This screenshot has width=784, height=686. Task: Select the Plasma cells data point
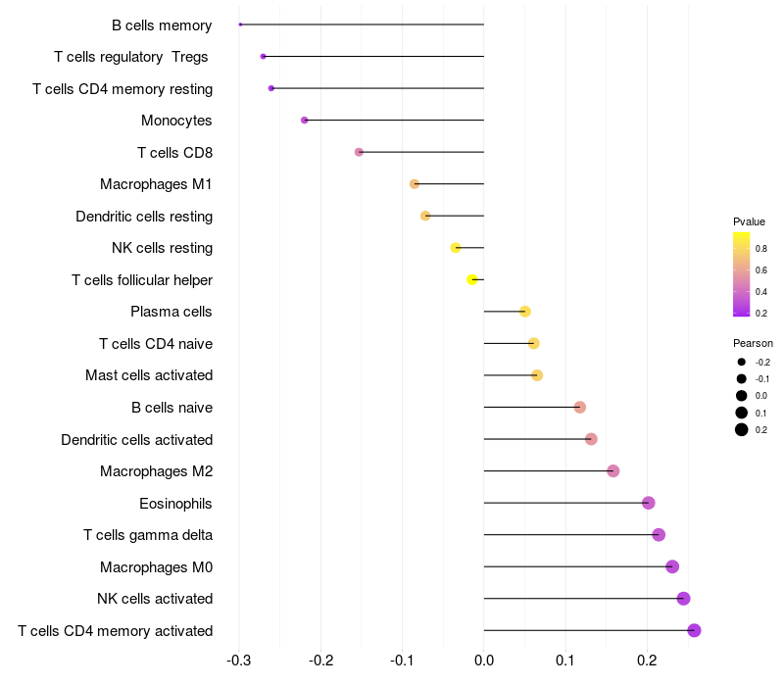click(525, 312)
